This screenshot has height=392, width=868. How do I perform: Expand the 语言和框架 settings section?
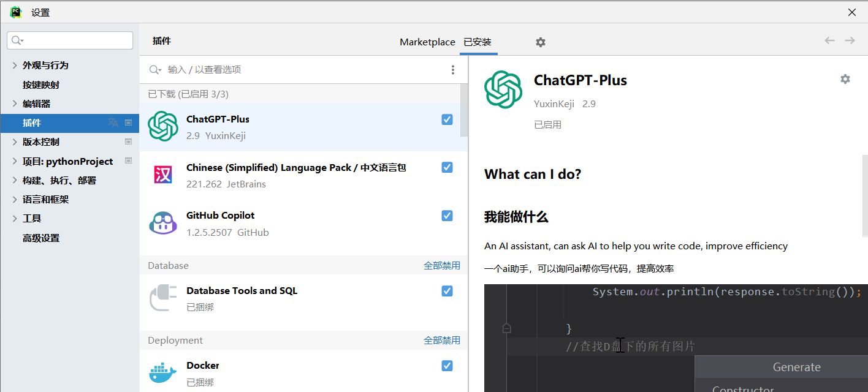(15, 199)
